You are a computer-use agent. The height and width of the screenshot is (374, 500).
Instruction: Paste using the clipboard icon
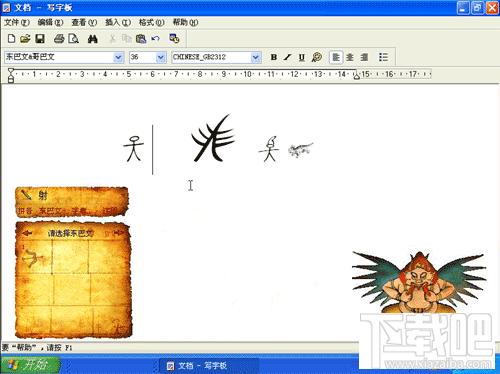point(141,39)
